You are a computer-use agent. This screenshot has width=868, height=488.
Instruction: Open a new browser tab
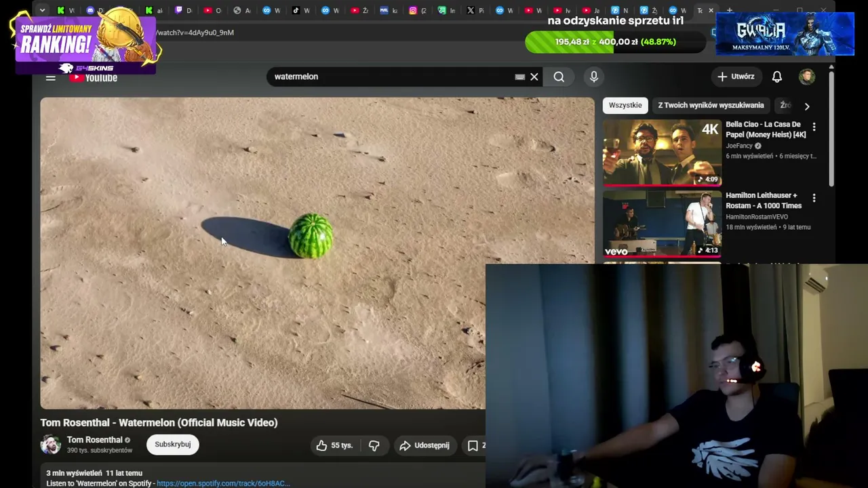730,10
